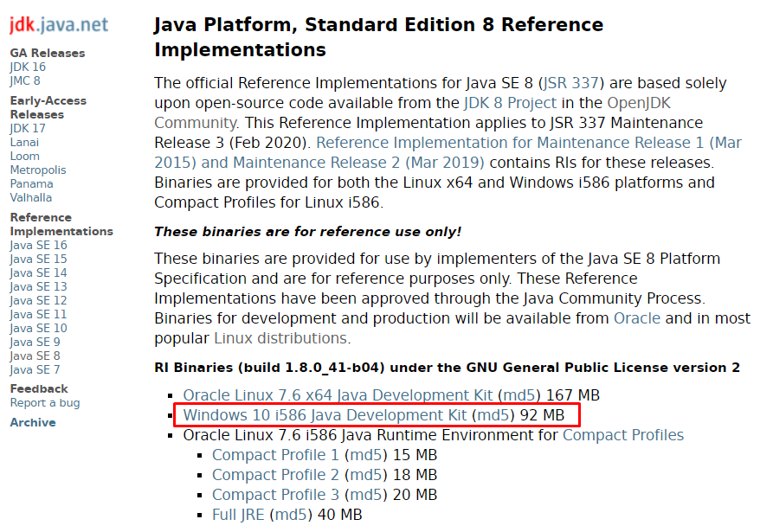The image size is (760, 532).
Task: Visit the Oracle link in the paragraph
Action: 636,318
